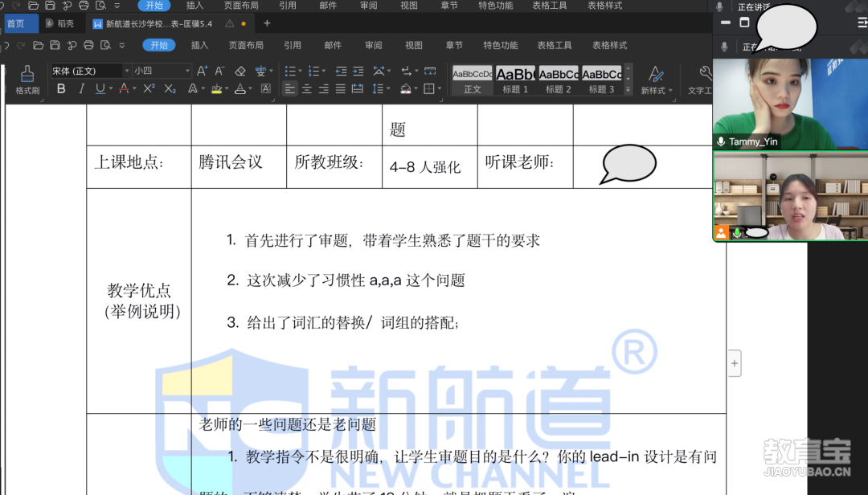Apply the 标题 2 style
This screenshot has width=868, height=495.
point(558,80)
